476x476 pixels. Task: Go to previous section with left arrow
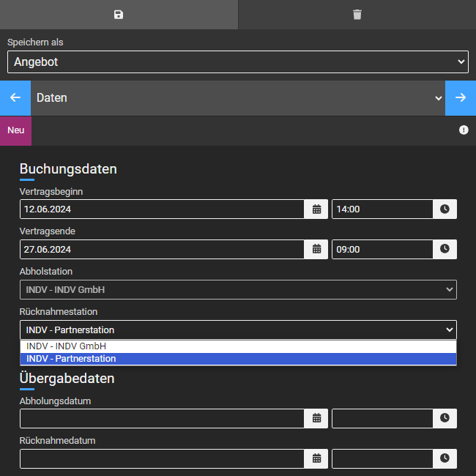[x=15, y=98]
